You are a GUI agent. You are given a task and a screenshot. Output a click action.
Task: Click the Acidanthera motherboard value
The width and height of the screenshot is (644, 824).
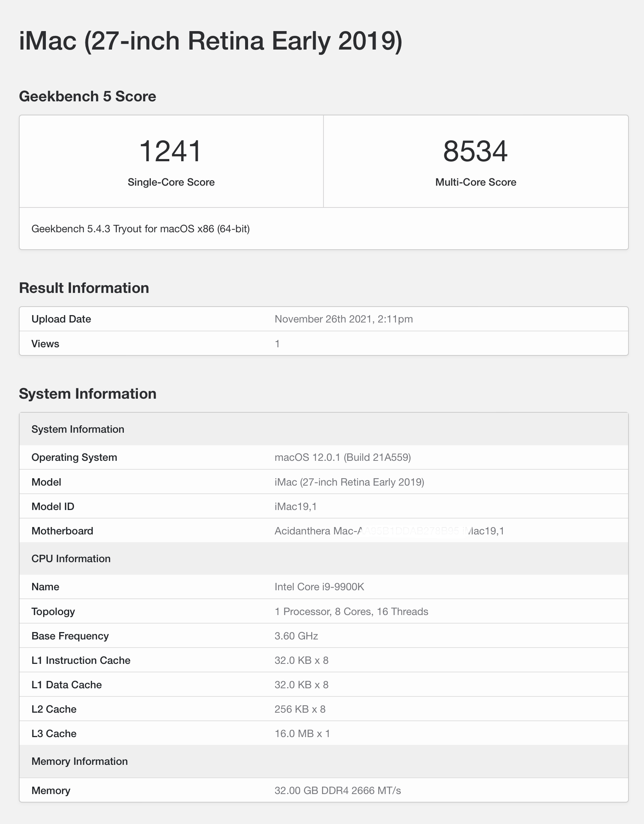(x=389, y=531)
